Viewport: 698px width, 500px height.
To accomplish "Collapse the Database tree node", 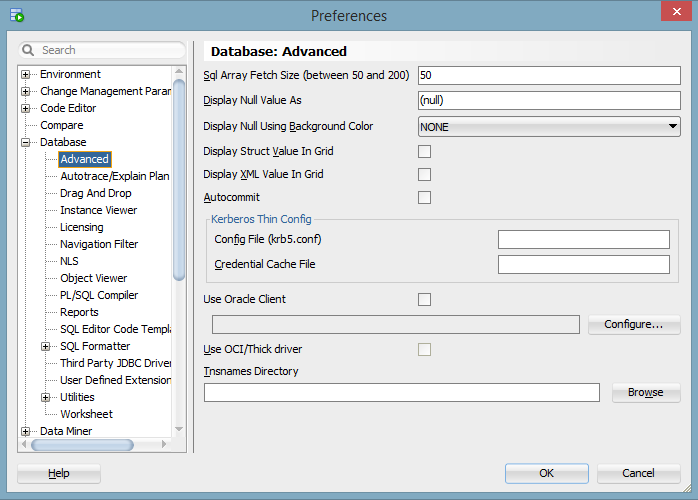I will point(26,143).
